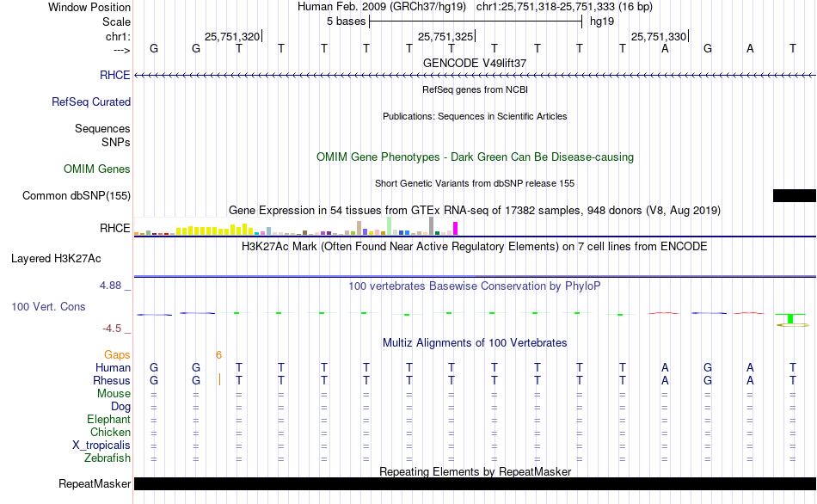Click the Scale track label

click(x=116, y=22)
